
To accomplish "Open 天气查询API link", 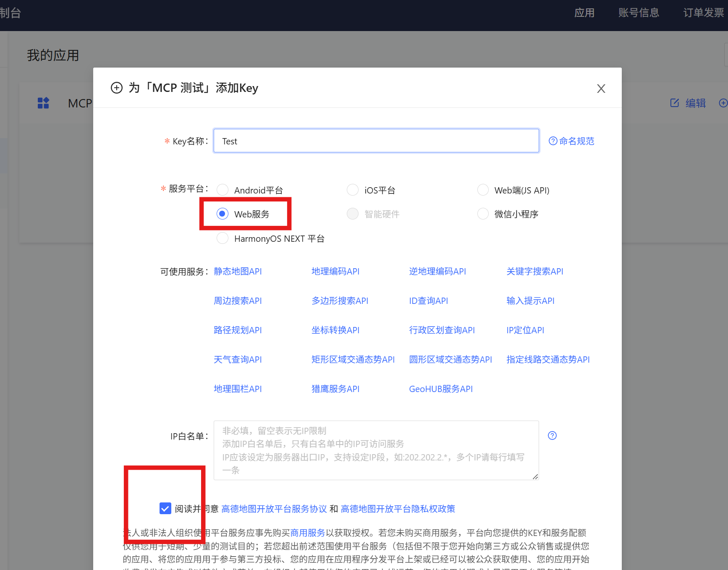I will point(238,360).
